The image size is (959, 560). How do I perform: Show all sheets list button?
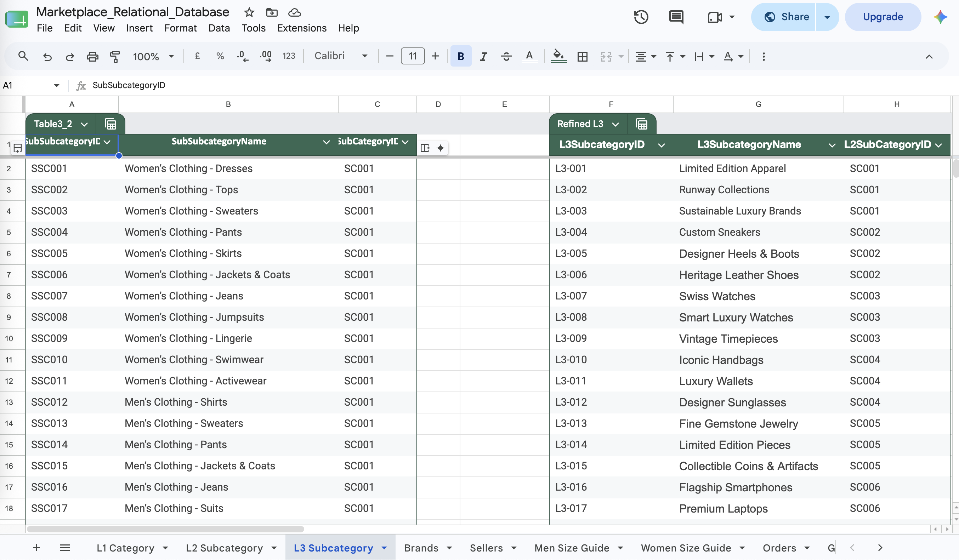tap(65, 548)
